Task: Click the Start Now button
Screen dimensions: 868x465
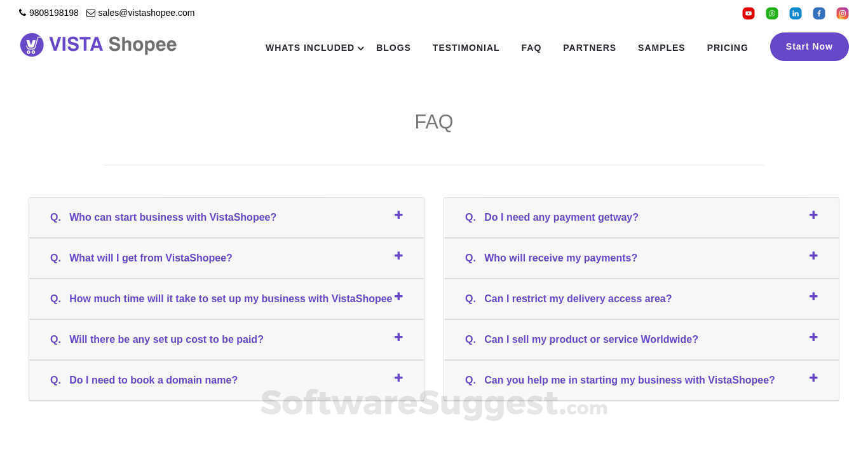Action: coord(809,46)
